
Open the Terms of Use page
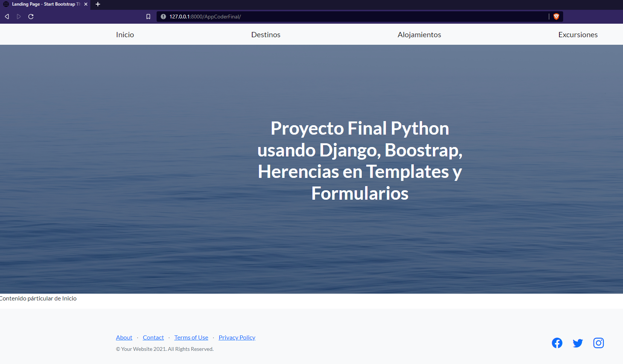tap(191, 337)
